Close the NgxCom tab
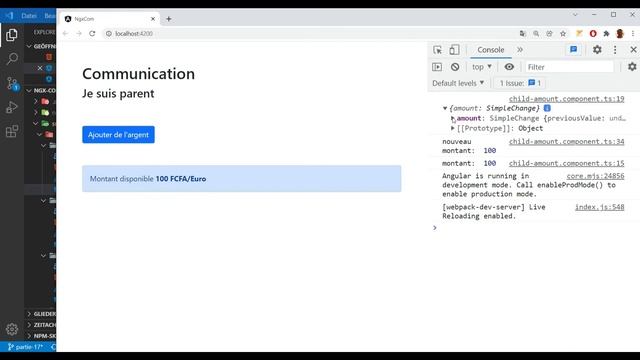Image resolution: width=640 pixels, height=360 pixels. 153,19
